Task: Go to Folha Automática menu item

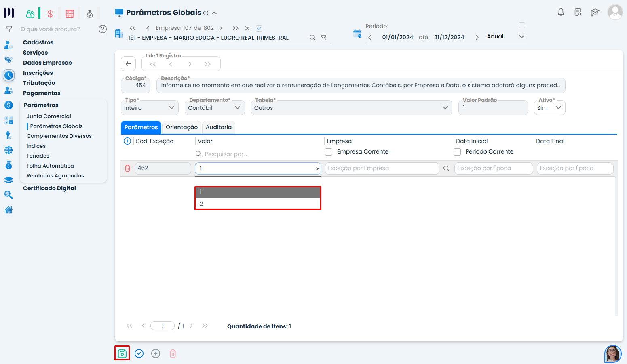Action: tap(50, 166)
